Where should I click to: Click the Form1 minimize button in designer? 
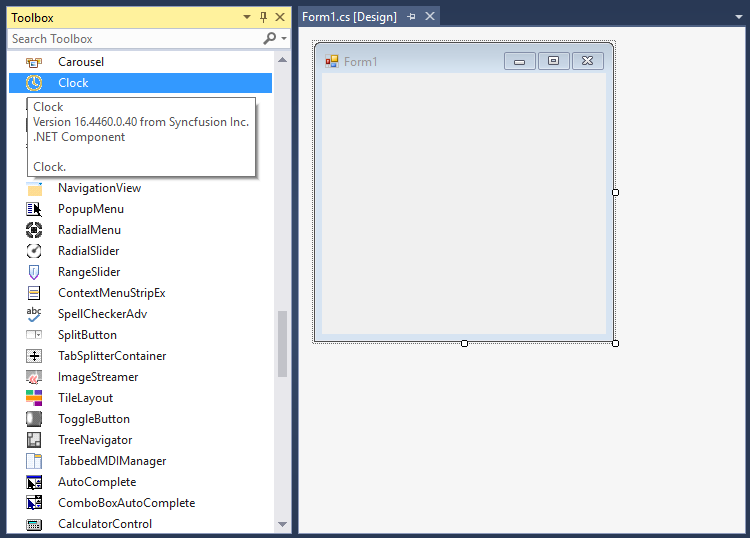(x=519, y=61)
